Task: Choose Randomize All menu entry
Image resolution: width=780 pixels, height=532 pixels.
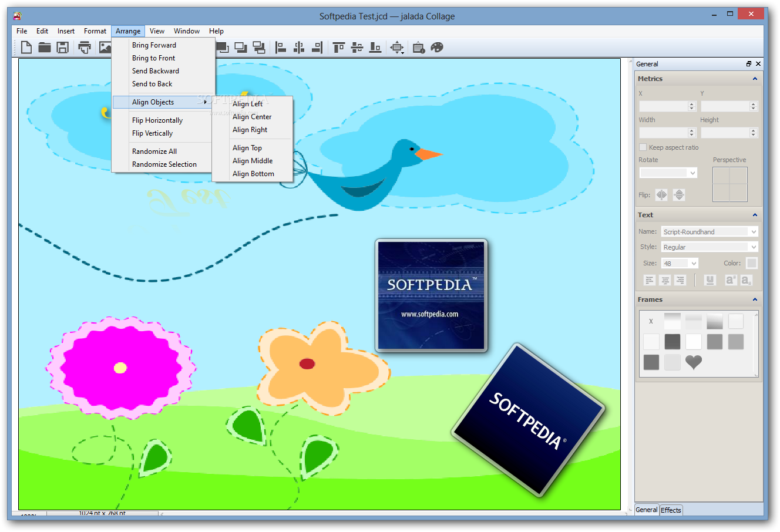Action: point(163,151)
